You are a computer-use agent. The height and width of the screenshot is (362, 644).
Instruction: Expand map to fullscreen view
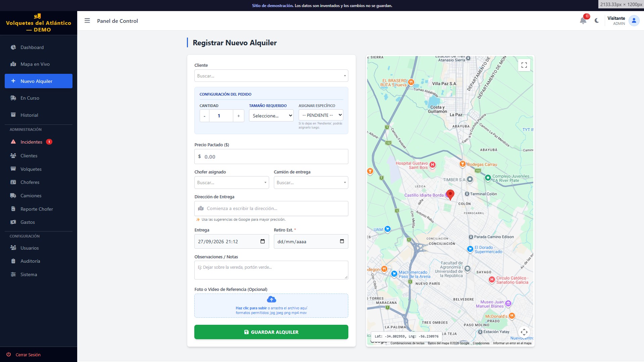(x=524, y=65)
